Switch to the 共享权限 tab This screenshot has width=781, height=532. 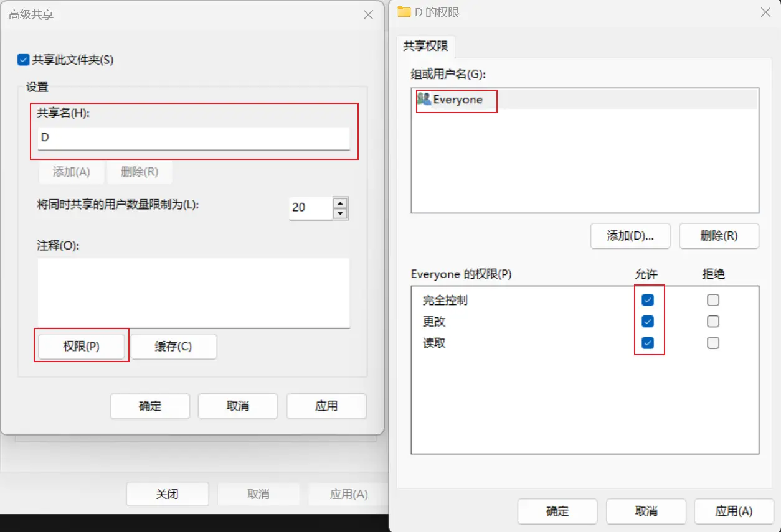click(x=425, y=46)
